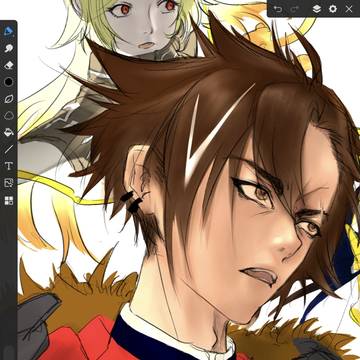Open the layers panel
The height and width of the screenshot is (360, 360).
(317, 9)
